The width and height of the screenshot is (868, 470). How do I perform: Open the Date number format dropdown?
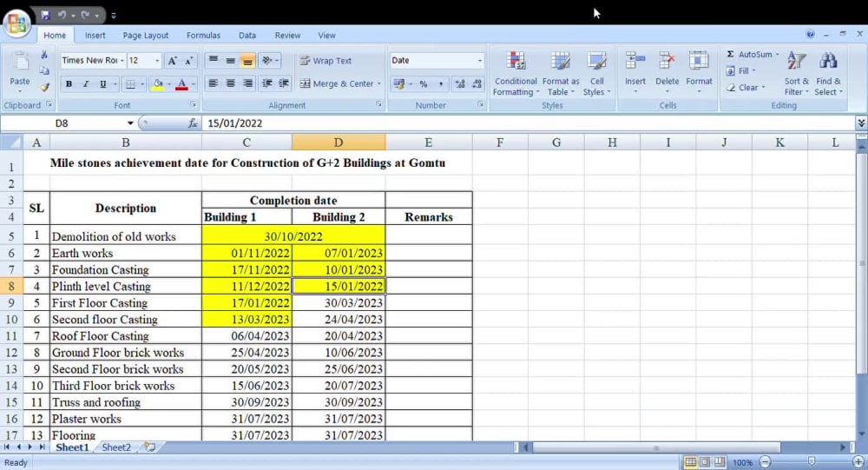point(479,61)
